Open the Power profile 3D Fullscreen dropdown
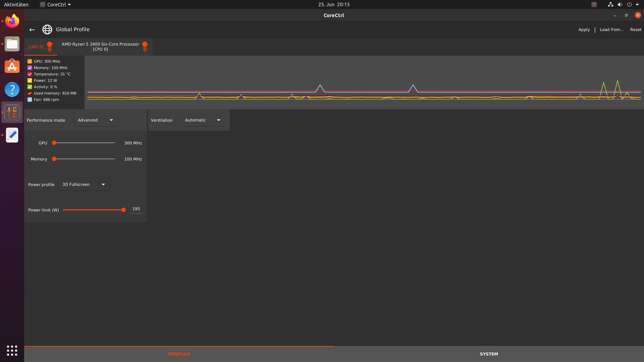This screenshot has width=644, height=362. [x=84, y=185]
